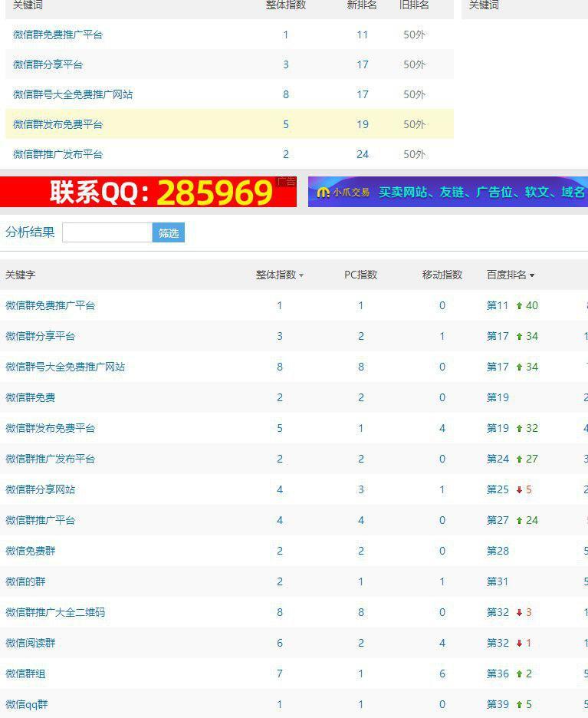Click green up arrow in 微信群组 row
The height and width of the screenshot is (718, 588).
click(519, 674)
